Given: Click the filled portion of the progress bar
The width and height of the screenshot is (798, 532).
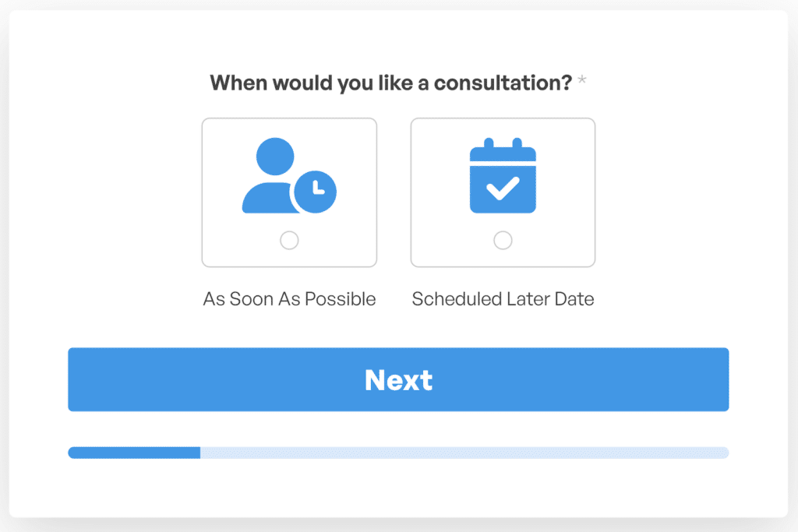Looking at the screenshot, I should (134, 453).
